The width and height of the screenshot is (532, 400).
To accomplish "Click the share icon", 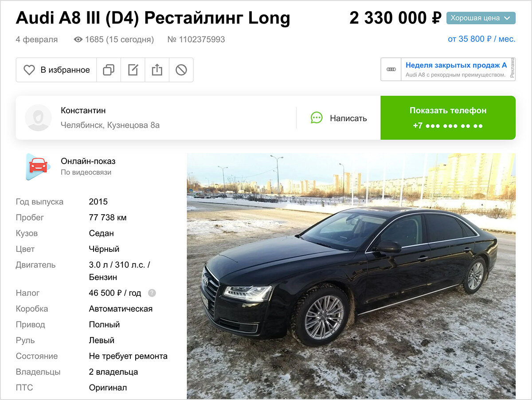I will tap(157, 70).
